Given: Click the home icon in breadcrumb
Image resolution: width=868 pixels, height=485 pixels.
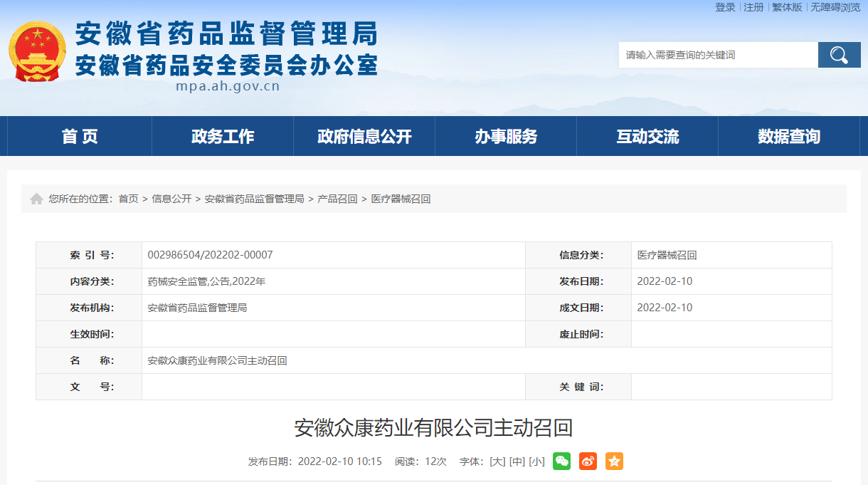Looking at the screenshot, I should (36, 199).
